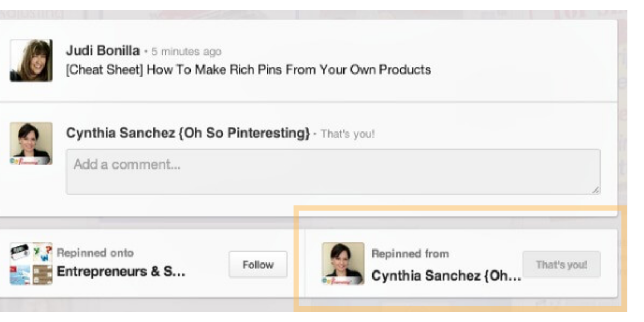Click Cynthia's avatar in Repinned from panel
This screenshot has height=322, width=644.
[343, 263]
